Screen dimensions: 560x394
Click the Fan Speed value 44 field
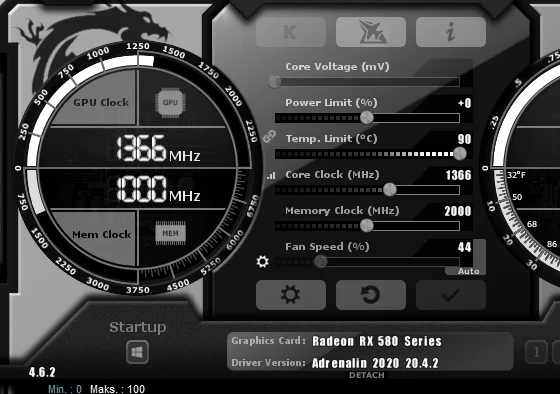(x=464, y=247)
